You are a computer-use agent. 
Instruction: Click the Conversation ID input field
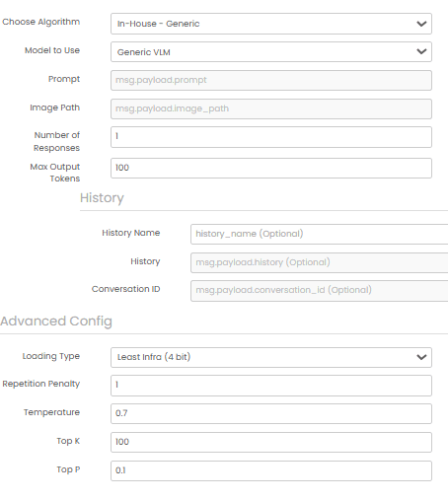pyautogui.click(x=319, y=291)
